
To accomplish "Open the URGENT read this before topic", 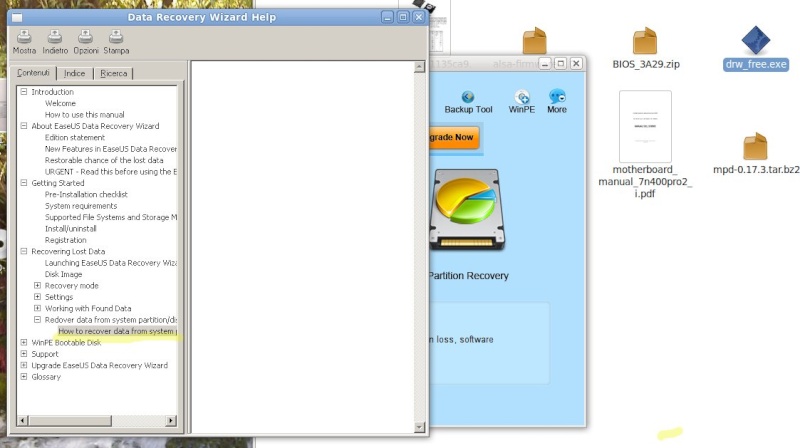I will 111,171.
